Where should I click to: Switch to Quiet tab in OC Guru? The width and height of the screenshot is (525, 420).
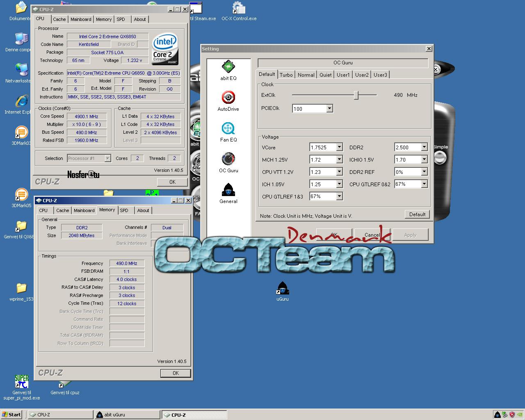(326, 75)
